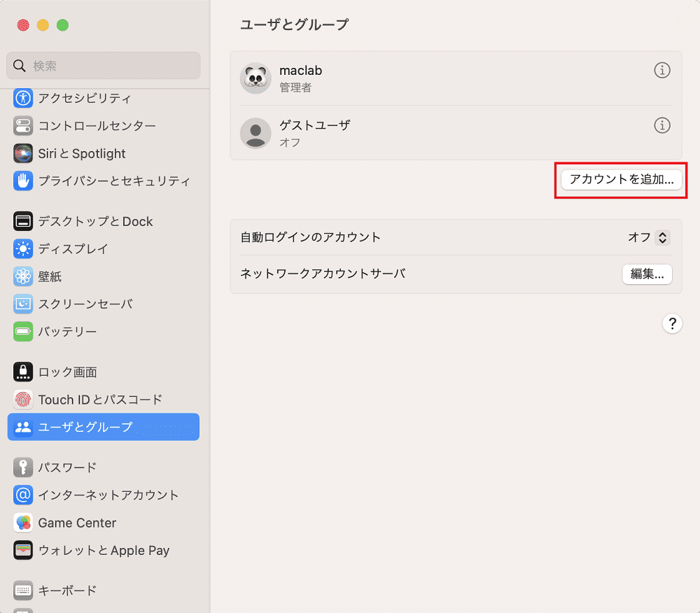Viewport: 700px width, 613px height.
Task: Click アカウントを追加... button
Action: click(622, 179)
